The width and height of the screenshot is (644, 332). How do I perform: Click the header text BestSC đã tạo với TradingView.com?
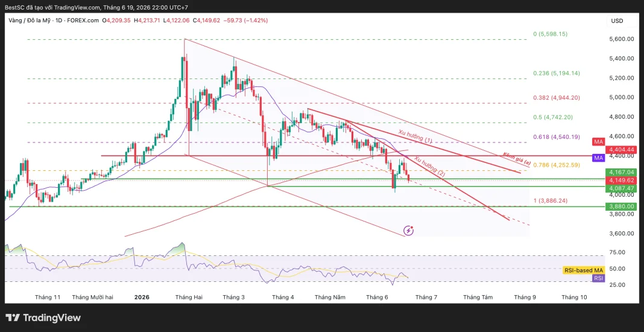(54, 7)
